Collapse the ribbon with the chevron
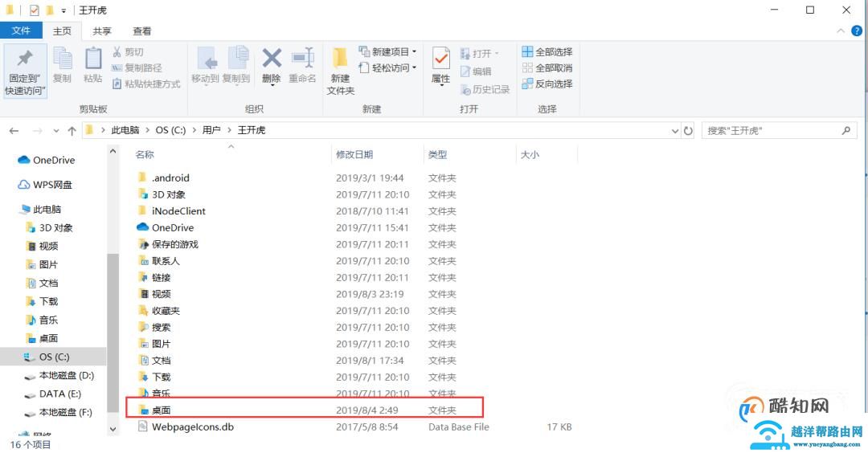This screenshot has width=868, height=453. pos(841,31)
